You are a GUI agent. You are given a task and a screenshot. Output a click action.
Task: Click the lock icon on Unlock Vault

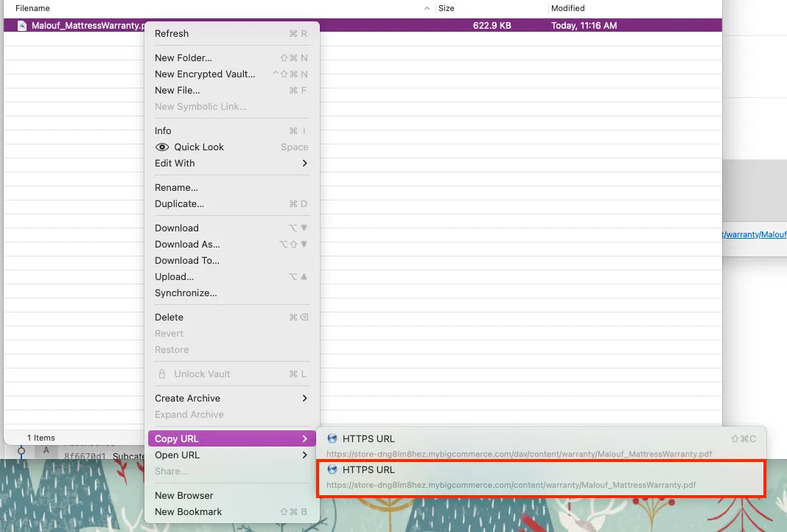[x=161, y=374]
